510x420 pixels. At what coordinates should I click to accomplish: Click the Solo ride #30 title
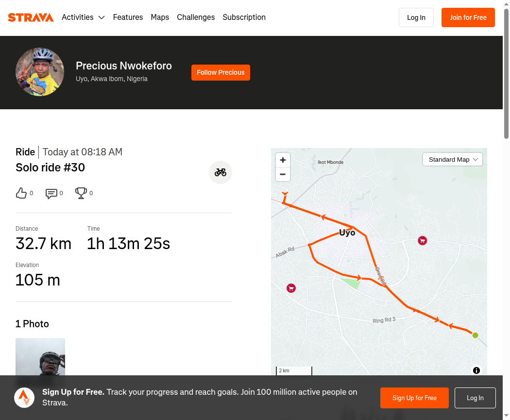click(x=50, y=168)
